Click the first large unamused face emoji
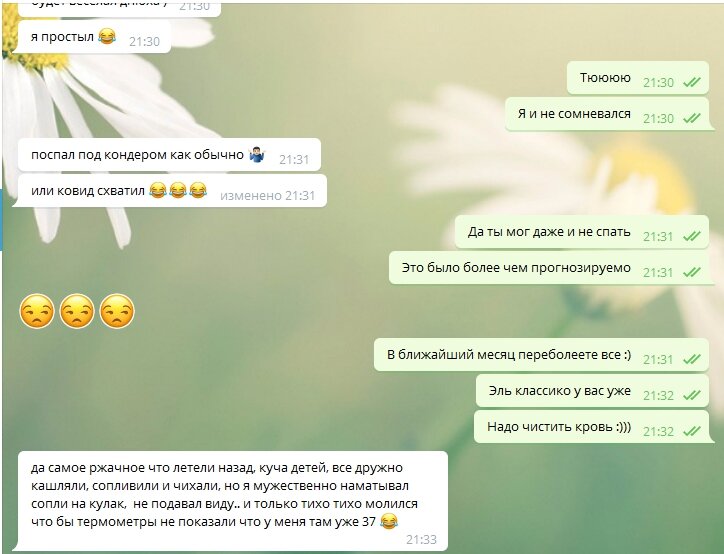The height and width of the screenshot is (554, 724). click(37, 311)
